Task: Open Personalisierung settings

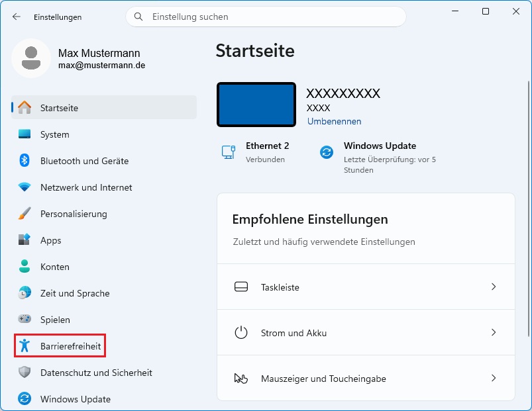Action: 104,214
